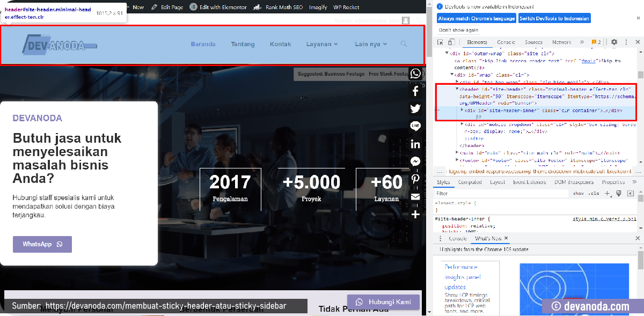Select the Styles pane tab

444,182
